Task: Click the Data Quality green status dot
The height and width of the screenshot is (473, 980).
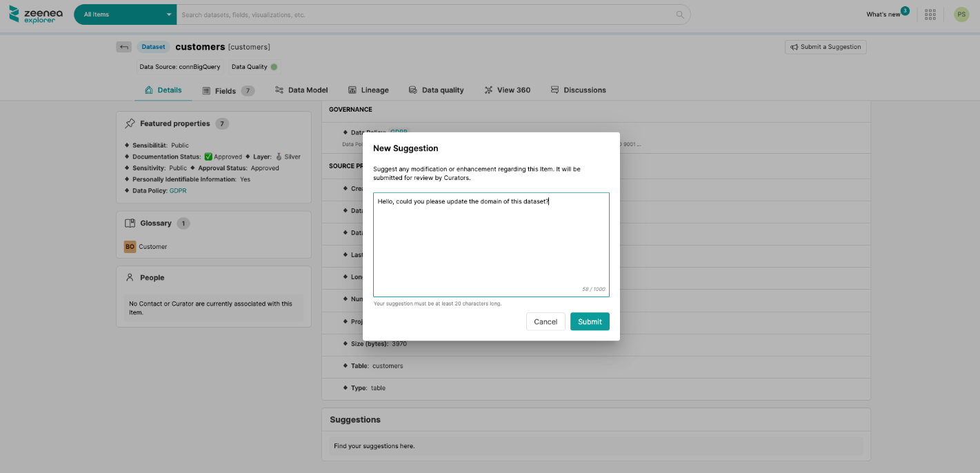Action: point(274,67)
